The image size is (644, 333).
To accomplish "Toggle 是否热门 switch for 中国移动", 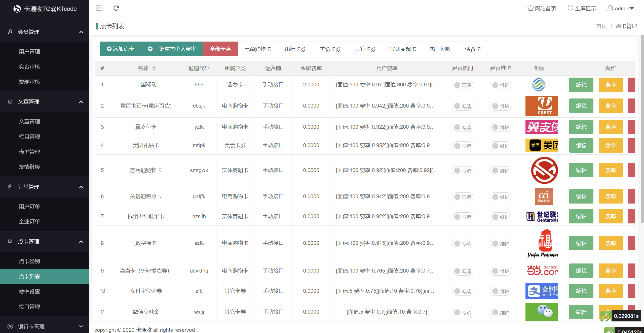I will (x=463, y=85).
